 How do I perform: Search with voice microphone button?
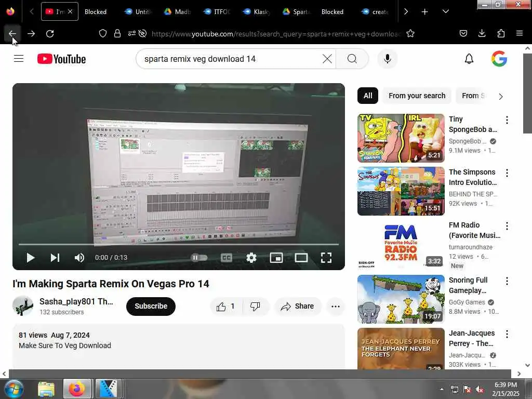(x=388, y=59)
